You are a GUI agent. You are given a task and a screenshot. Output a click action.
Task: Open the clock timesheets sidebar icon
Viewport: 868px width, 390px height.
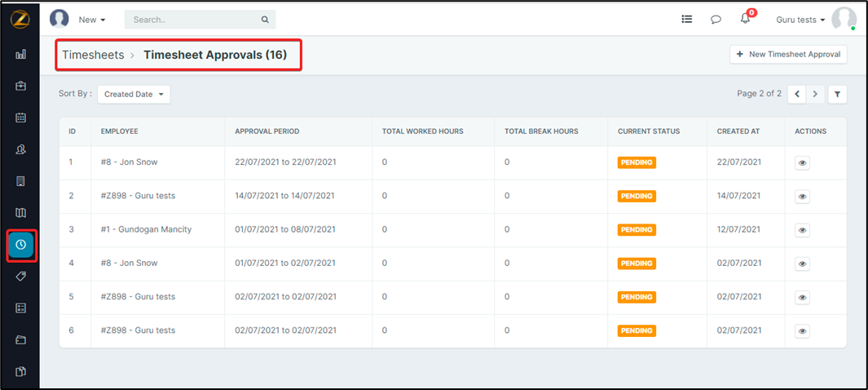21,244
